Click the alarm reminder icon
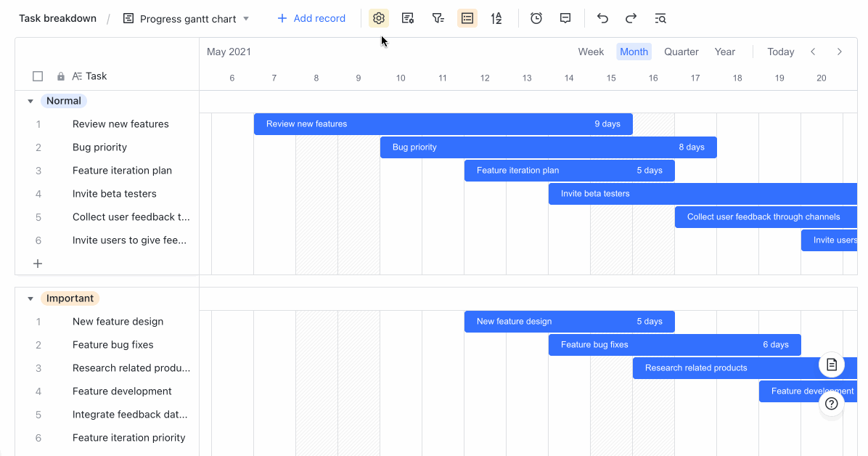This screenshot has height=456, width=868. click(x=536, y=18)
